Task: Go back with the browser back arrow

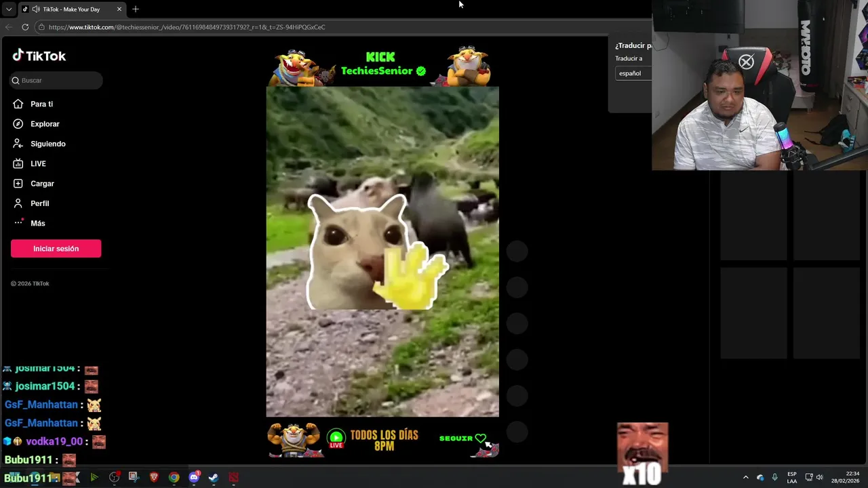Action: 9,27
